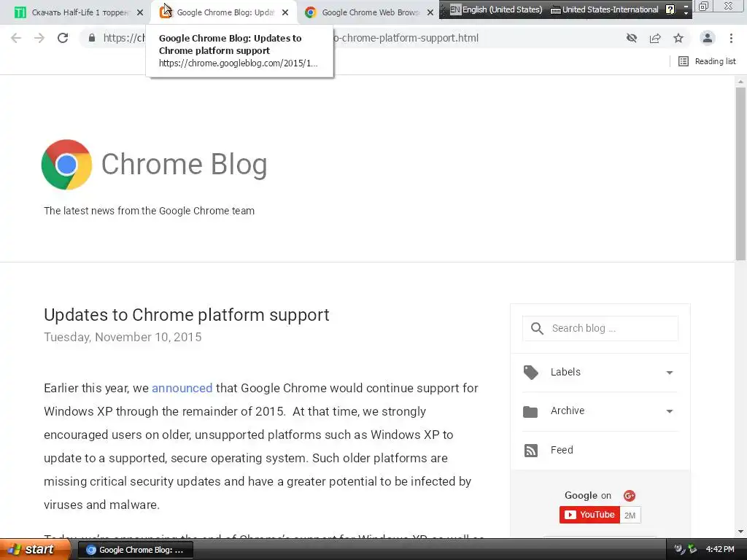
Task: Click the restore window button
Action: coord(703,6)
